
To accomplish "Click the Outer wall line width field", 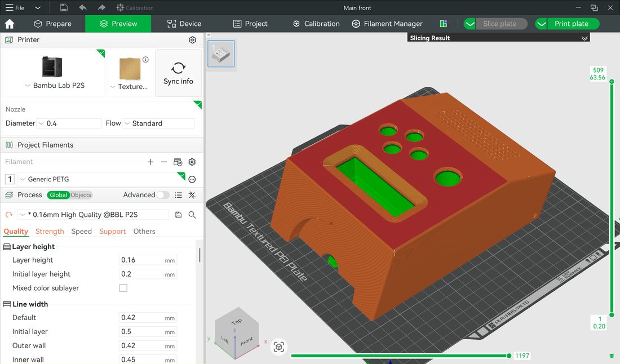I will pyautogui.click(x=148, y=345).
